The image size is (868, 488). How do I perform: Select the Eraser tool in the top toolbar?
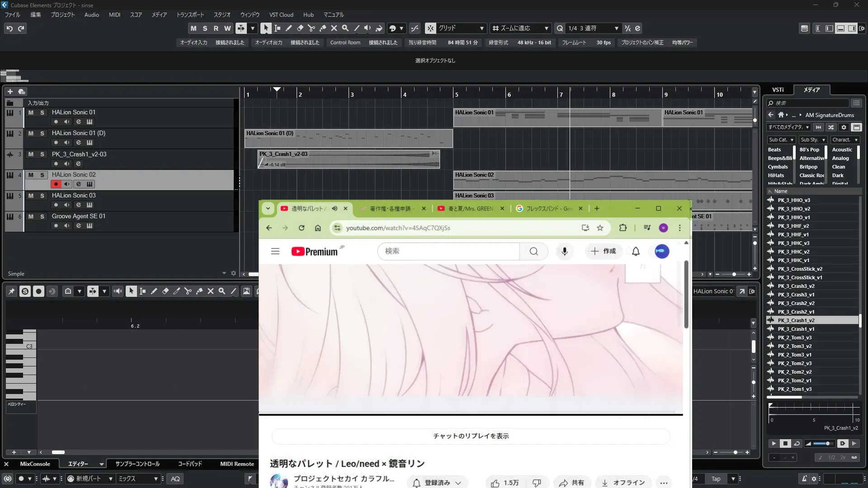click(300, 28)
